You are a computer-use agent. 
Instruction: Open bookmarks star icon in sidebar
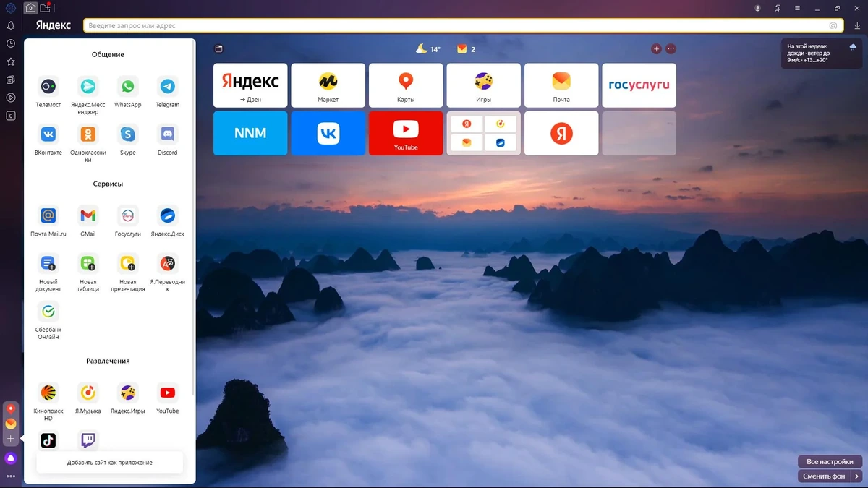pyautogui.click(x=11, y=62)
